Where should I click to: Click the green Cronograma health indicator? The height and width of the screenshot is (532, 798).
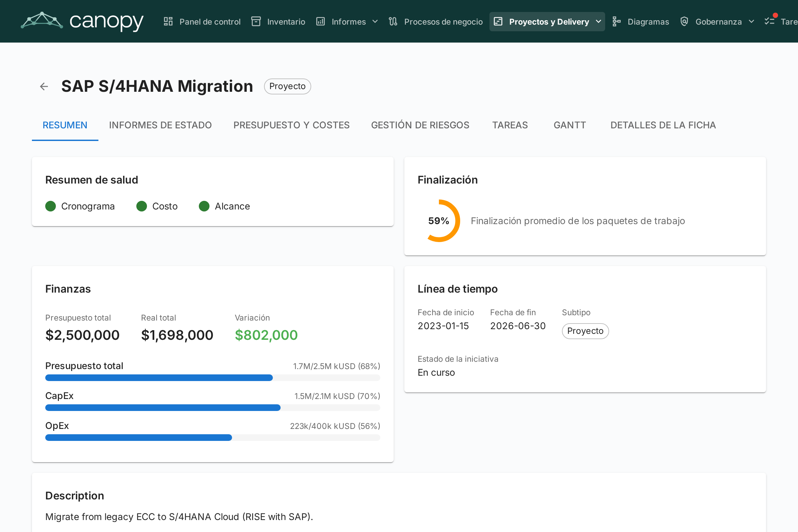[x=51, y=206]
